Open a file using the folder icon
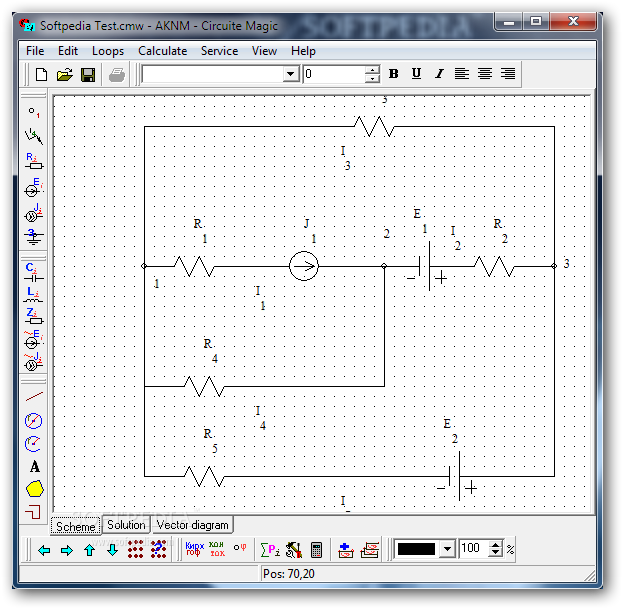The image size is (623, 609). click(64, 74)
